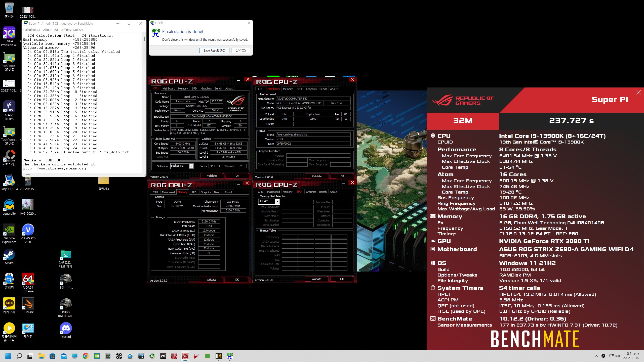Screen dimensions: 644x362
Task: Open the AIDA64 Extreme desktop icon
Action: 28,283
